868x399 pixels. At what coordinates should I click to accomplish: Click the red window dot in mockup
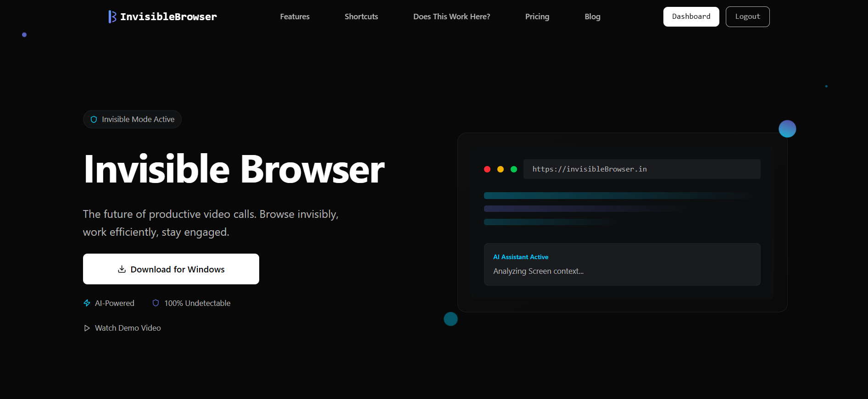[487, 169]
